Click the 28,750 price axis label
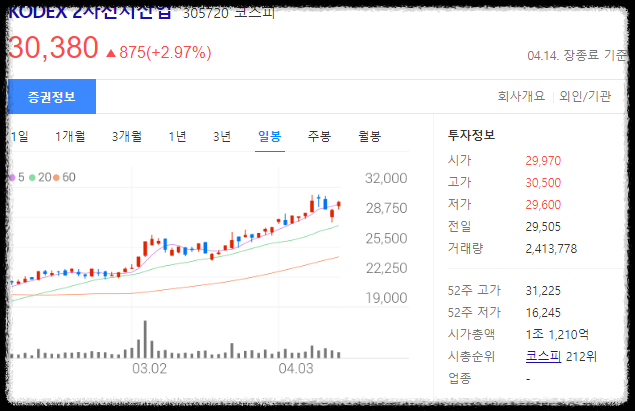635x411 pixels. 386,208
